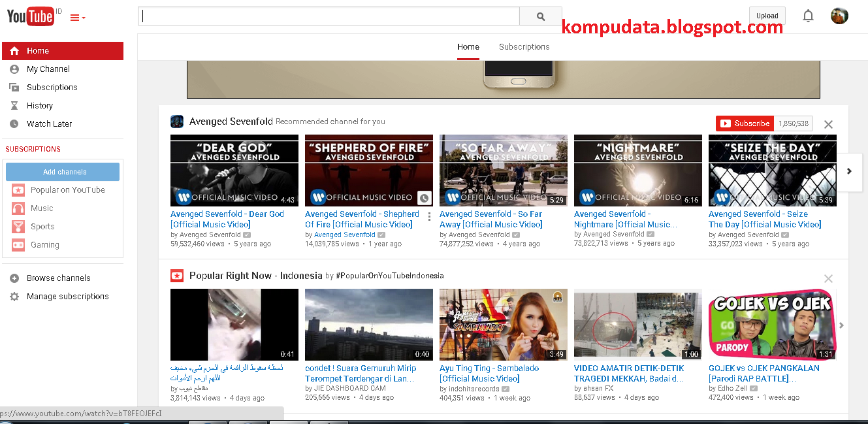Play the GOJEK VS OJEK thumbnail
Image resolution: width=868 pixels, height=424 pixels.
click(773, 325)
